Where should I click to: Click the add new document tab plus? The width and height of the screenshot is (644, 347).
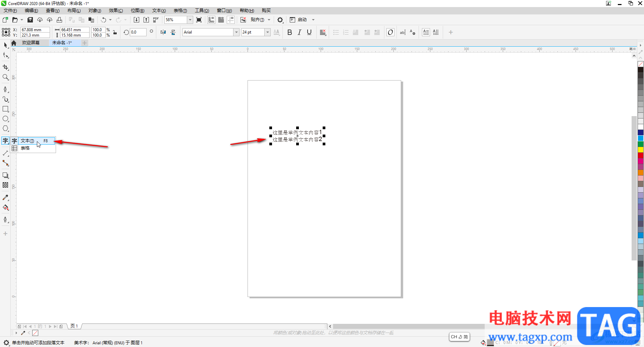point(85,43)
